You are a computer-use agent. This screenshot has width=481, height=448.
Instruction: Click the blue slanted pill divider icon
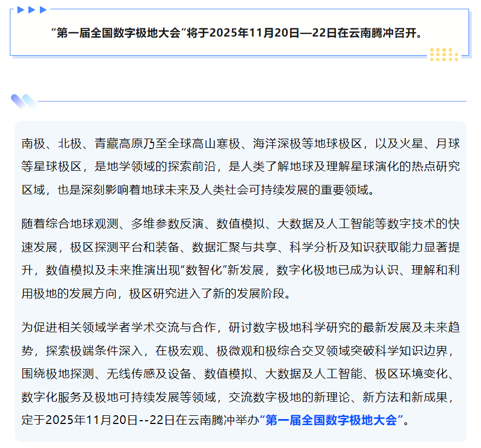point(23,101)
